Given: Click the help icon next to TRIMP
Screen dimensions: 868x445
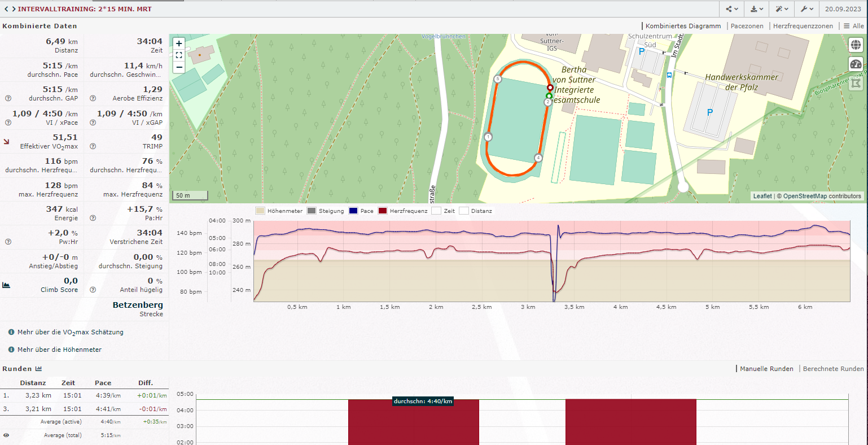Looking at the screenshot, I should 93,146.
